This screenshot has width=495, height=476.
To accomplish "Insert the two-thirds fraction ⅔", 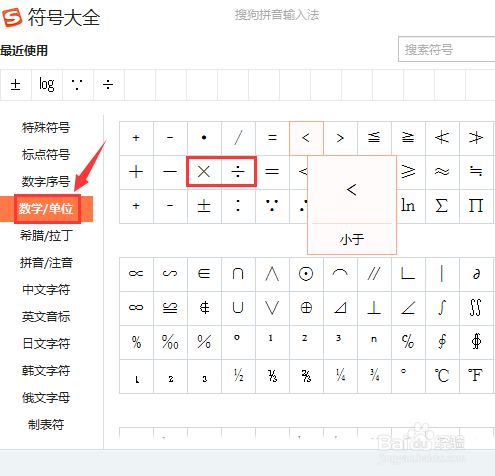I will [306, 376].
